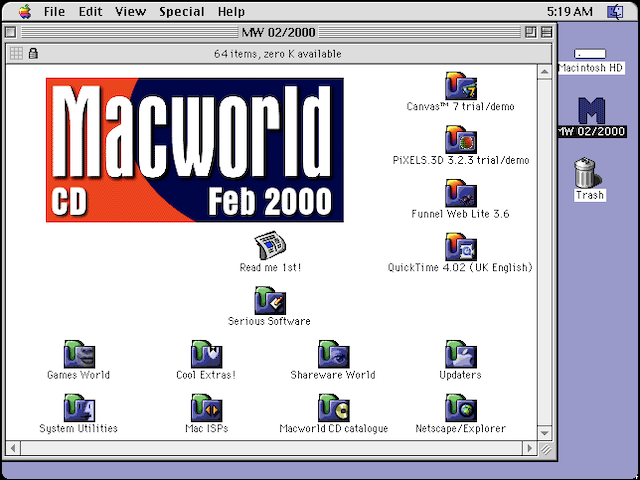Click the window close box
The image size is (640, 480).
(11, 32)
